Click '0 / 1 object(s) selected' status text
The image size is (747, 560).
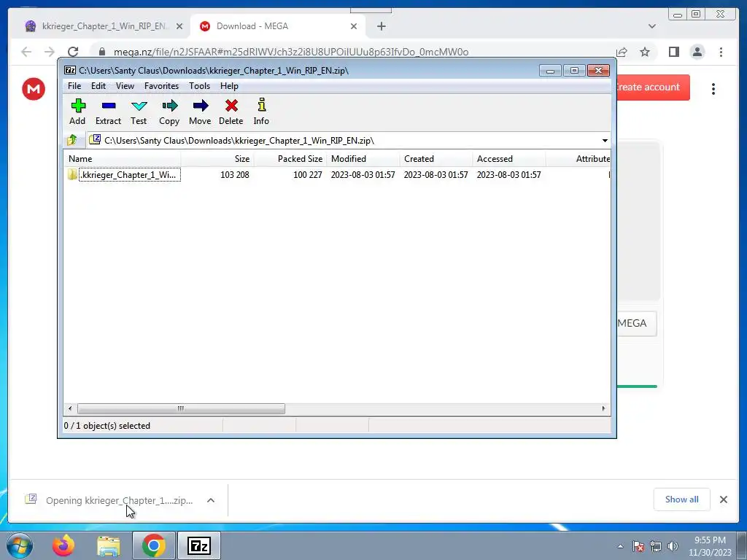pyautogui.click(x=107, y=426)
